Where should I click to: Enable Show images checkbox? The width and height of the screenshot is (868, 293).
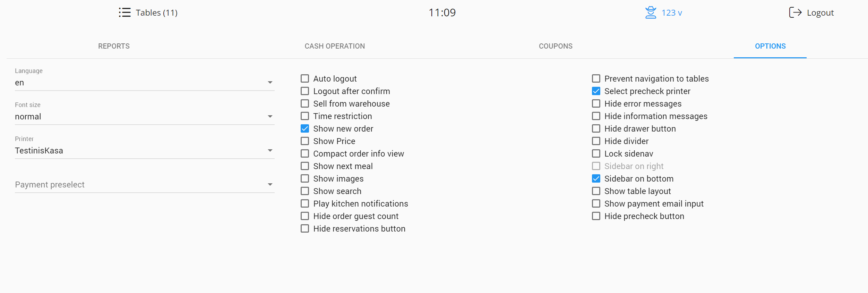tap(305, 179)
